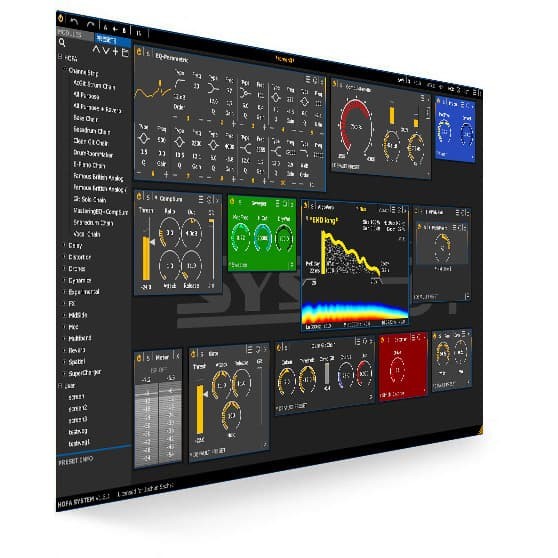
Task: Click the yellow threshold slider in compressor module
Action: [x=146, y=257]
